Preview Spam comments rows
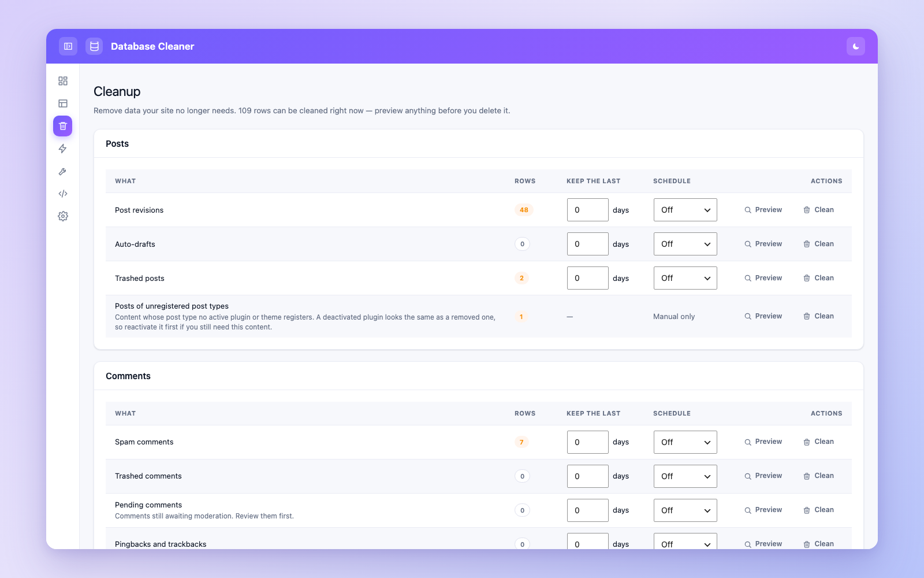 [763, 442]
